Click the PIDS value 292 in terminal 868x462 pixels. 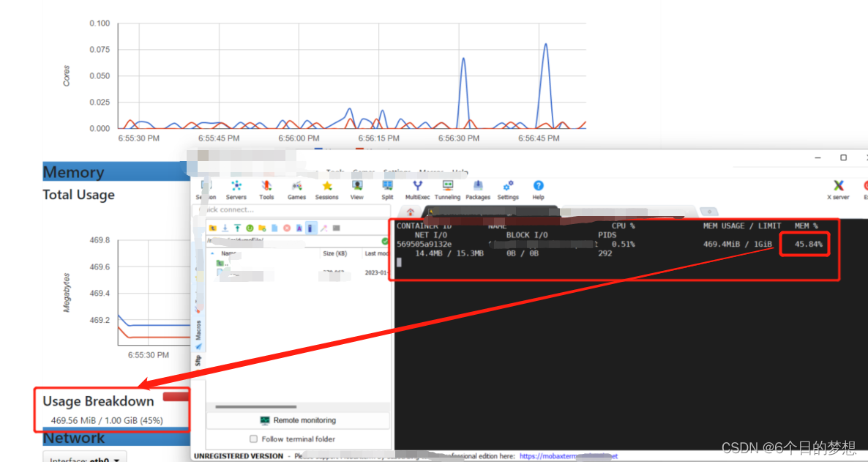coord(605,254)
